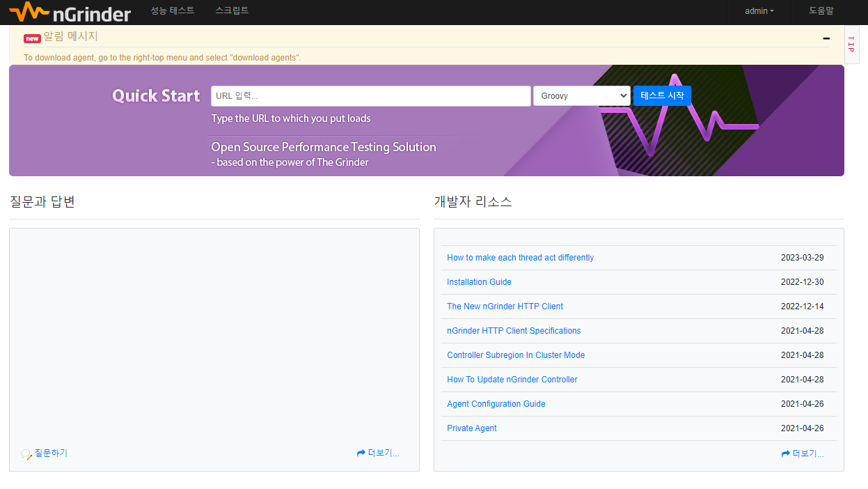Click the 2023-03-29 date text

pyautogui.click(x=802, y=258)
